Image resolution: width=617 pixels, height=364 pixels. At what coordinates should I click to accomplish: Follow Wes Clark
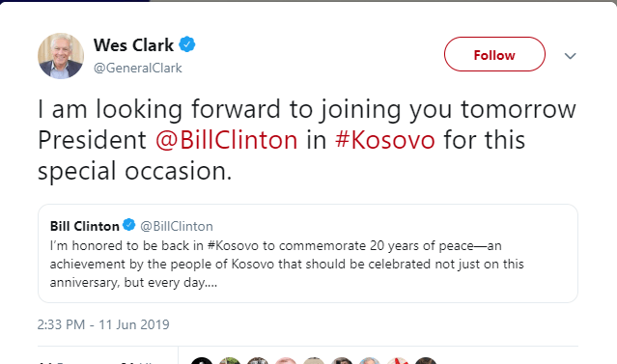[494, 54]
